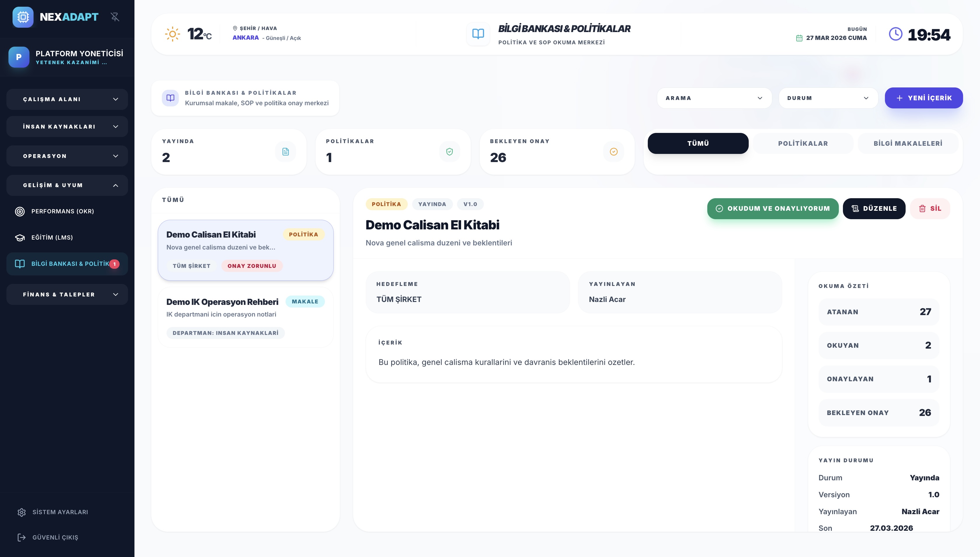Viewport: 980px width, 557px height.
Task: Open the Durum filter dropdown
Action: tap(828, 98)
